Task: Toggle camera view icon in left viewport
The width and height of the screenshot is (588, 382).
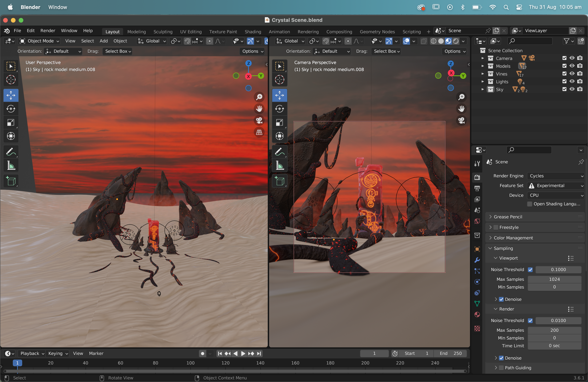Action: 259,121
